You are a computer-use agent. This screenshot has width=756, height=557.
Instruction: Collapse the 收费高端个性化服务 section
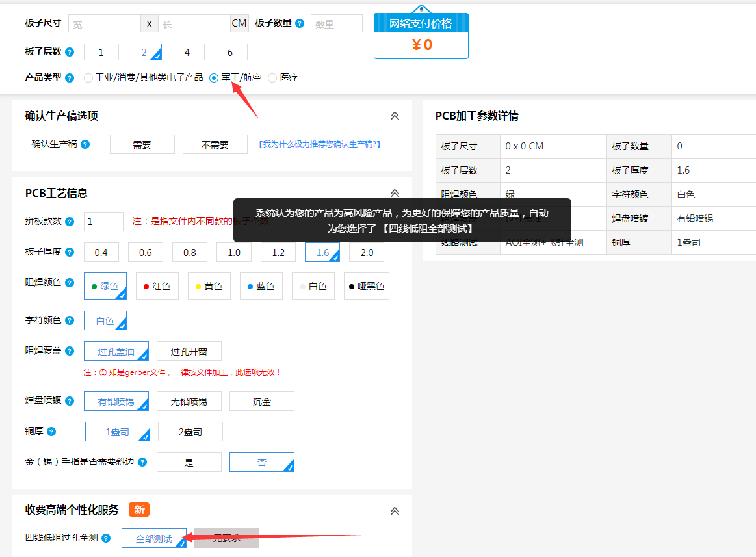[394, 511]
